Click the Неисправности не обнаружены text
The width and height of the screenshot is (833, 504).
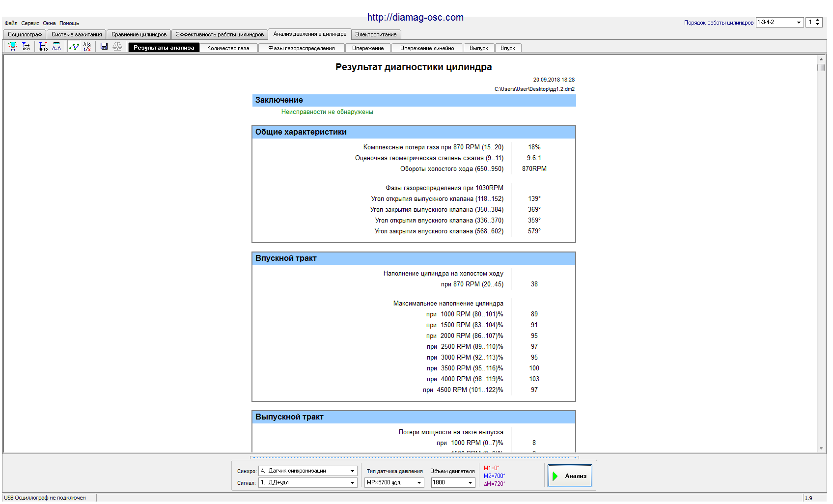pos(327,112)
